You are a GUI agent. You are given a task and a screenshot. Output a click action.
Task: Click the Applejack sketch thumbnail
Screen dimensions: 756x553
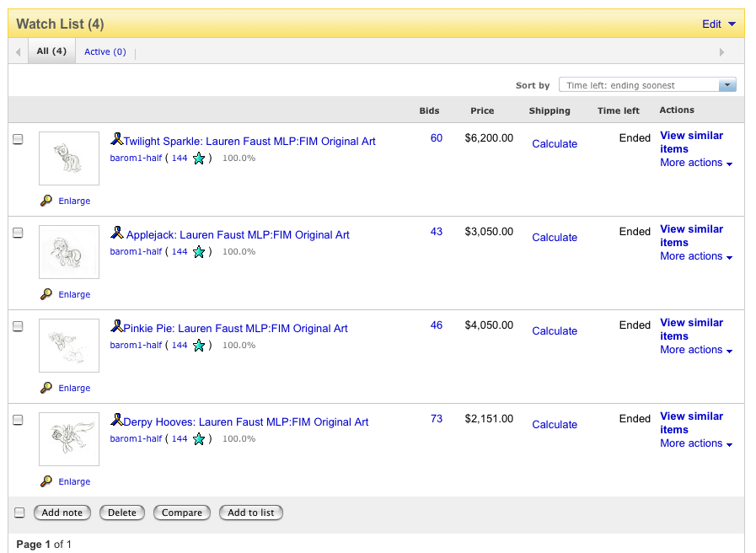[x=69, y=252]
